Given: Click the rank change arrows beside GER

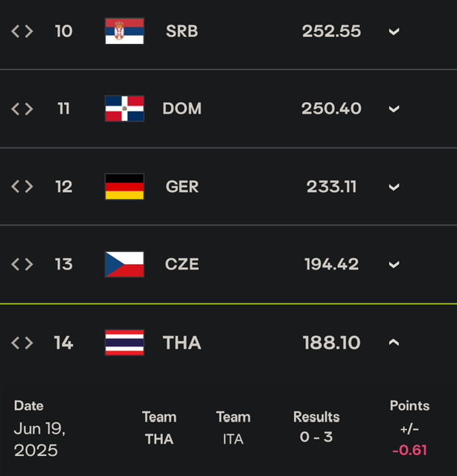Looking at the screenshot, I should coord(22,187).
